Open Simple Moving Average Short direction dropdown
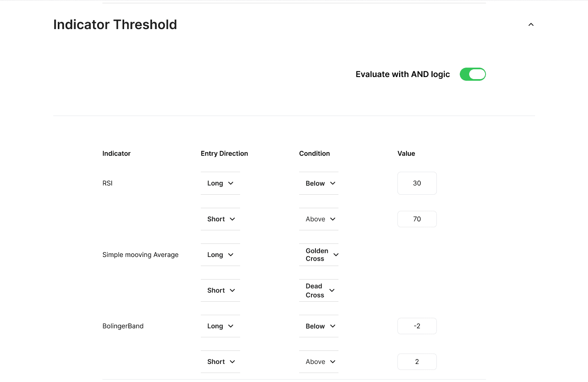 [221, 291]
